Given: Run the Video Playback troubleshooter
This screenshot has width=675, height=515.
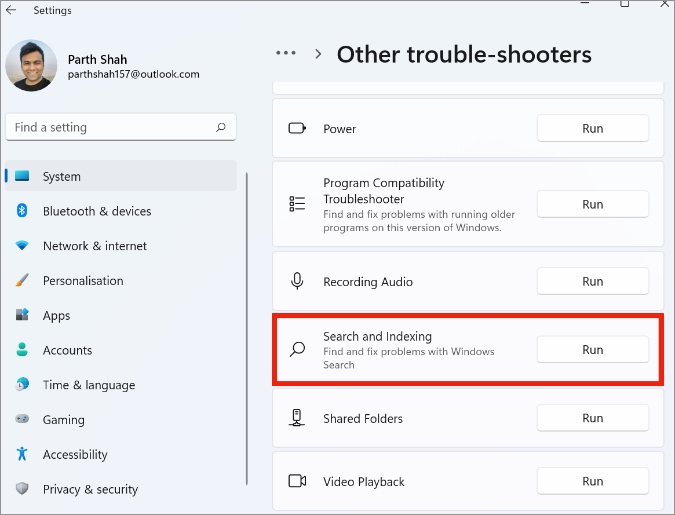Looking at the screenshot, I should [593, 481].
